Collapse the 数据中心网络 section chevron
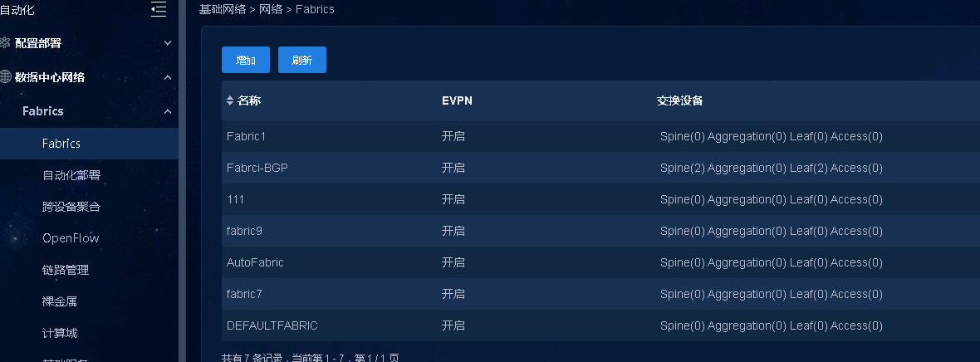Viewport: 980px width, 362px height. click(x=168, y=77)
